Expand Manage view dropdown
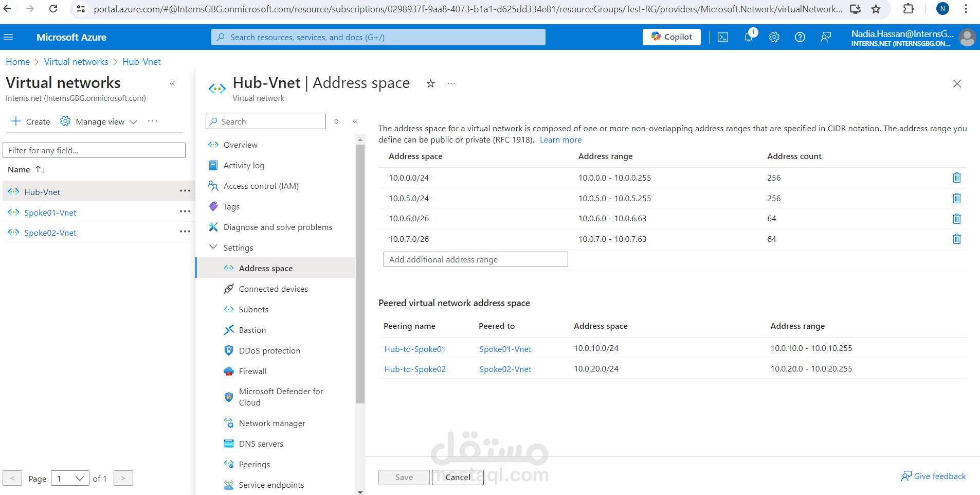Screen dimensions: 980x495 coord(99,121)
